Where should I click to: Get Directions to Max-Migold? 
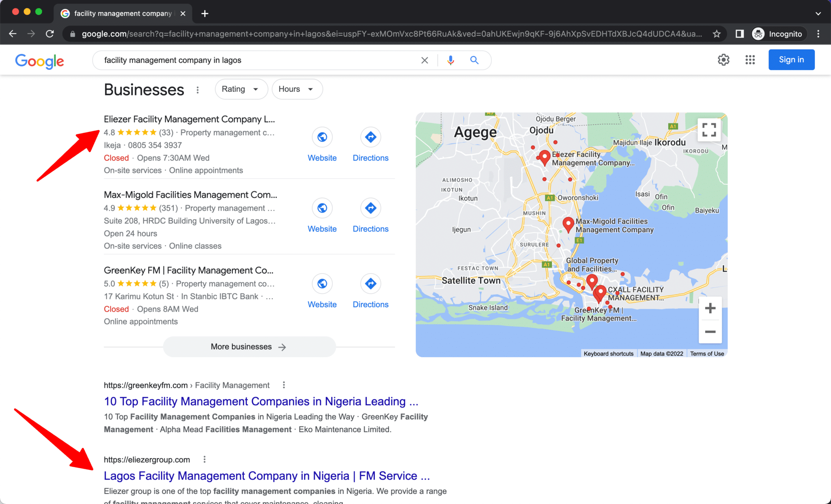(x=370, y=208)
